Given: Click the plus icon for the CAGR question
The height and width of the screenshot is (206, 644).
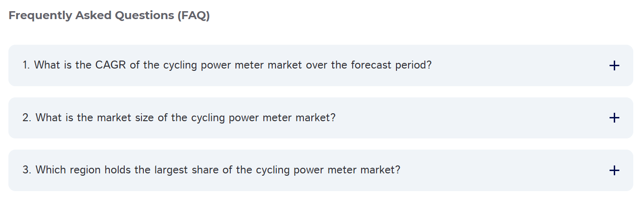Looking at the screenshot, I should pyautogui.click(x=614, y=66).
